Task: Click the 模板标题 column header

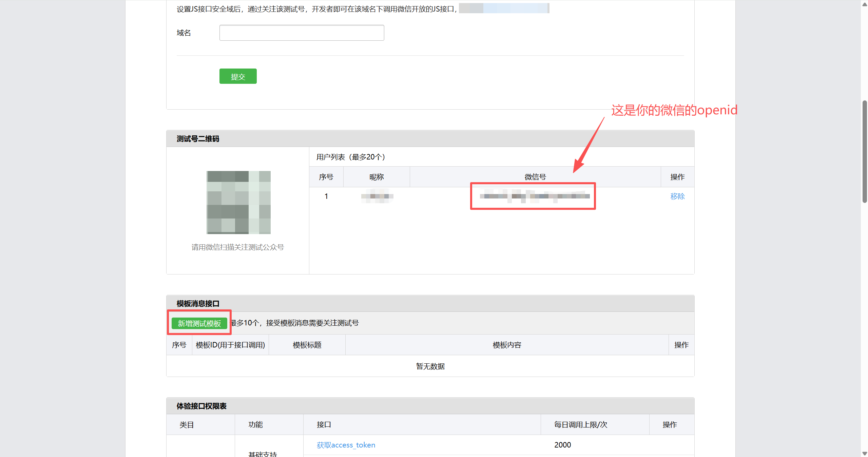Action: pos(307,345)
